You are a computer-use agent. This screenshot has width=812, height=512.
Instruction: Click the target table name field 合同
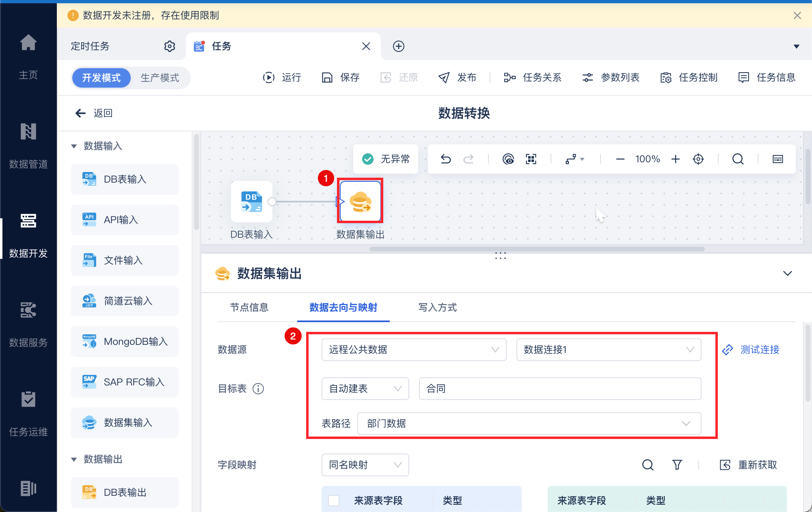(x=559, y=389)
